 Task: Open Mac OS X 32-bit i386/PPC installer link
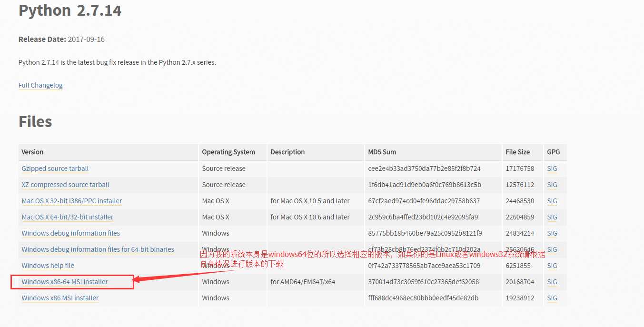click(x=72, y=201)
